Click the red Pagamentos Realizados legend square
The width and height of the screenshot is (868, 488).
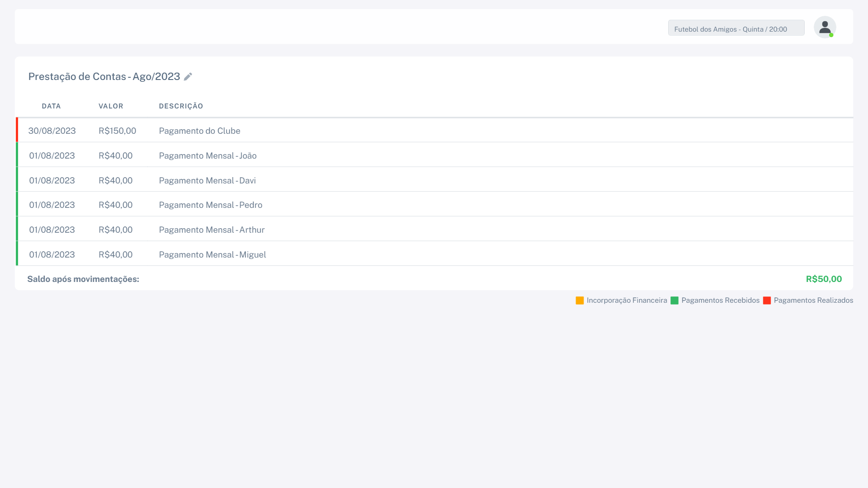[767, 300]
